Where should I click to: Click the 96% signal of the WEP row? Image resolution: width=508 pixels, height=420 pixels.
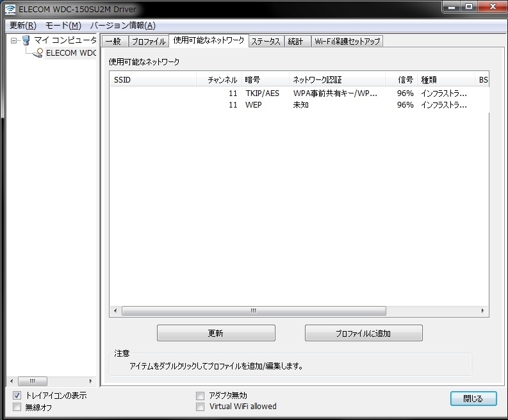[x=406, y=105]
